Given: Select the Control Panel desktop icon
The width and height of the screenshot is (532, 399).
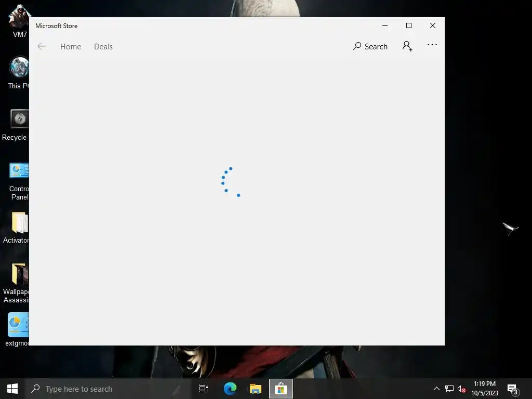Looking at the screenshot, I should (19, 181).
